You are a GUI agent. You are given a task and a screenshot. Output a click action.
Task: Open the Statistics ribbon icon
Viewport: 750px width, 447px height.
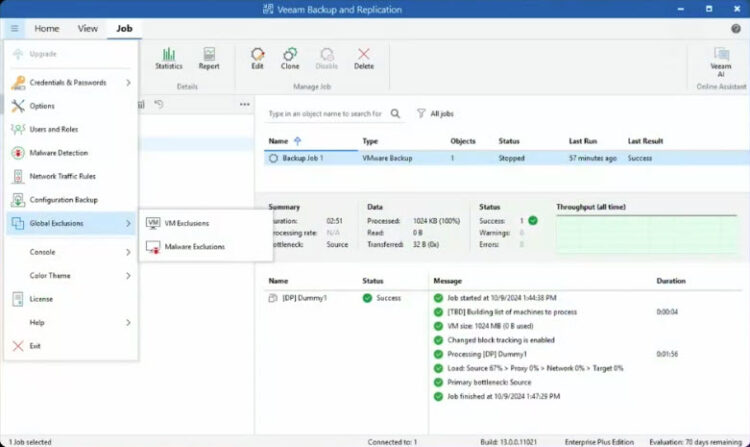pos(169,57)
